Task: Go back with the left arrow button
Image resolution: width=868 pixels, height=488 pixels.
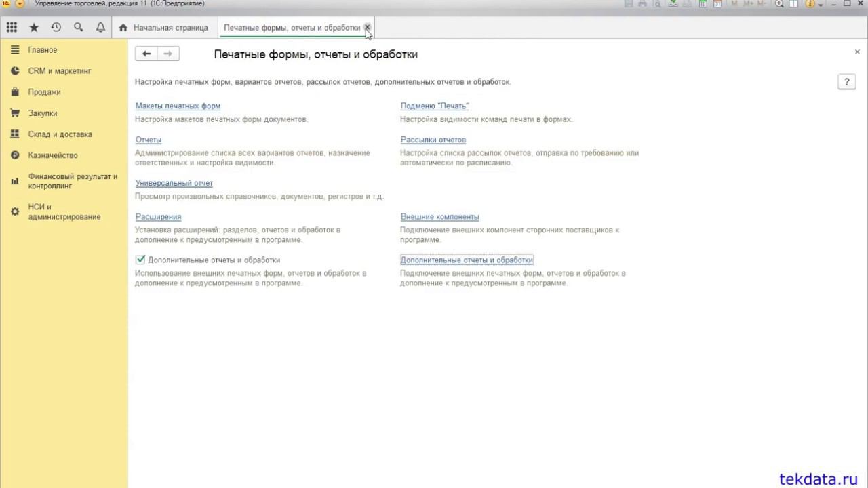Action: pyautogui.click(x=146, y=54)
